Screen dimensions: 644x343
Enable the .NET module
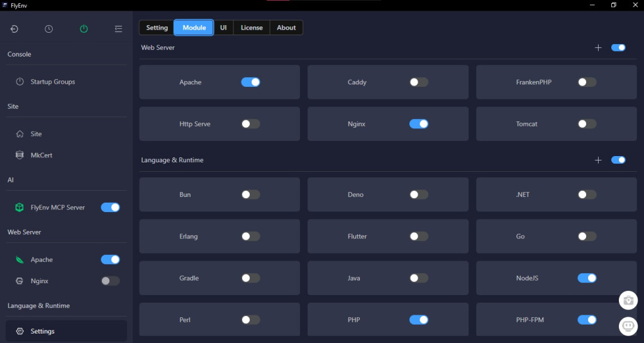[x=587, y=194]
